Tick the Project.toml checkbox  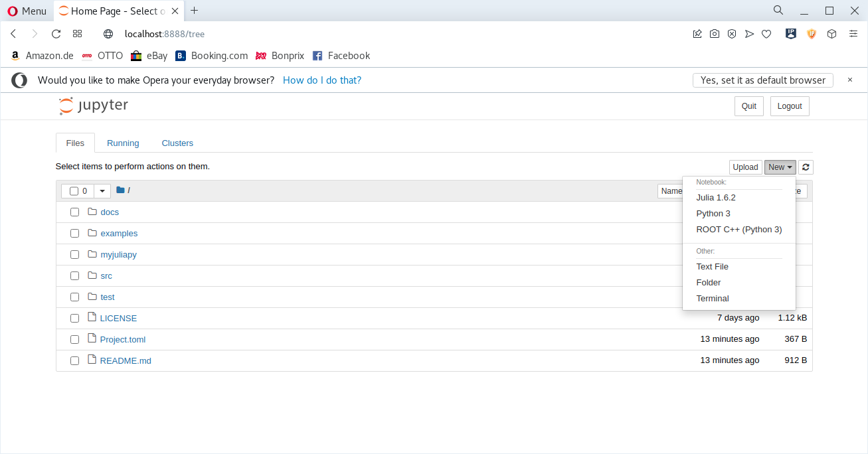coord(75,340)
